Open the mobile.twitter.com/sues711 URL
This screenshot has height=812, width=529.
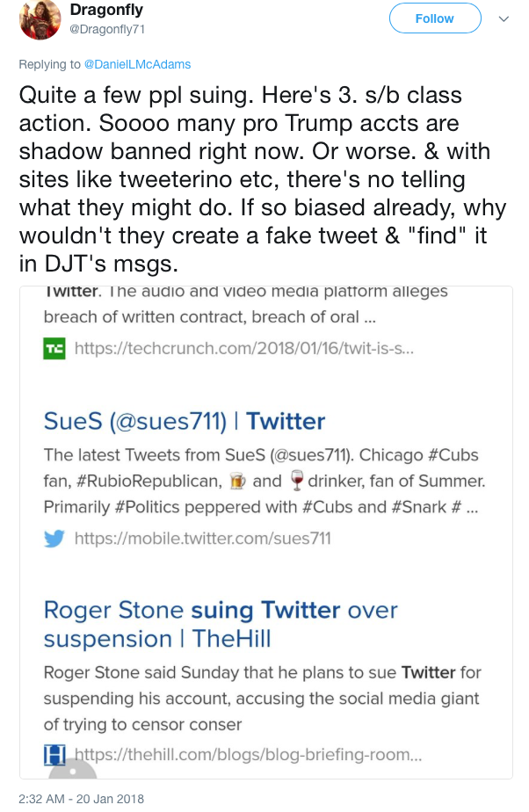coord(202,538)
